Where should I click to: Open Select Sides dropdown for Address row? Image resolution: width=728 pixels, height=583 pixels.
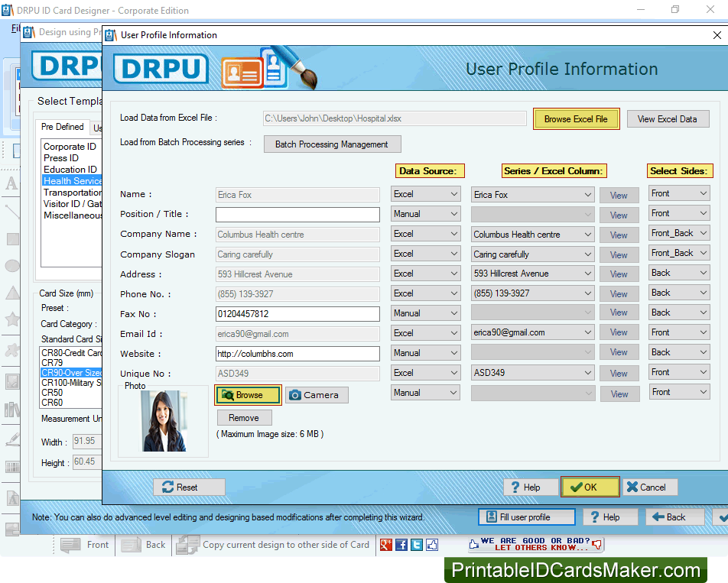(x=679, y=274)
